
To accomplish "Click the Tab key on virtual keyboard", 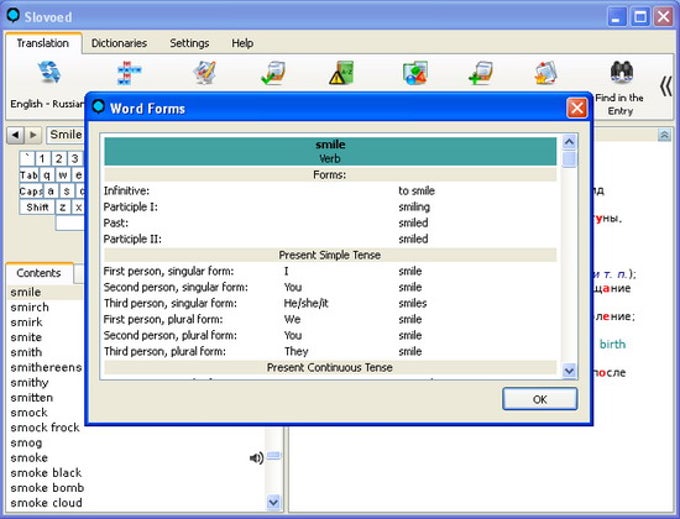I will (29, 175).
